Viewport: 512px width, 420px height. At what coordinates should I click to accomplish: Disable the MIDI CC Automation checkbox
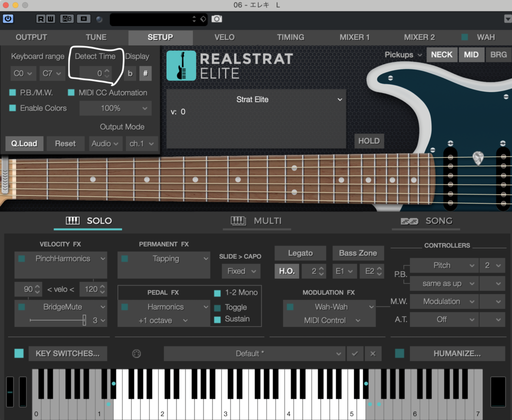(x=71, y=92)
